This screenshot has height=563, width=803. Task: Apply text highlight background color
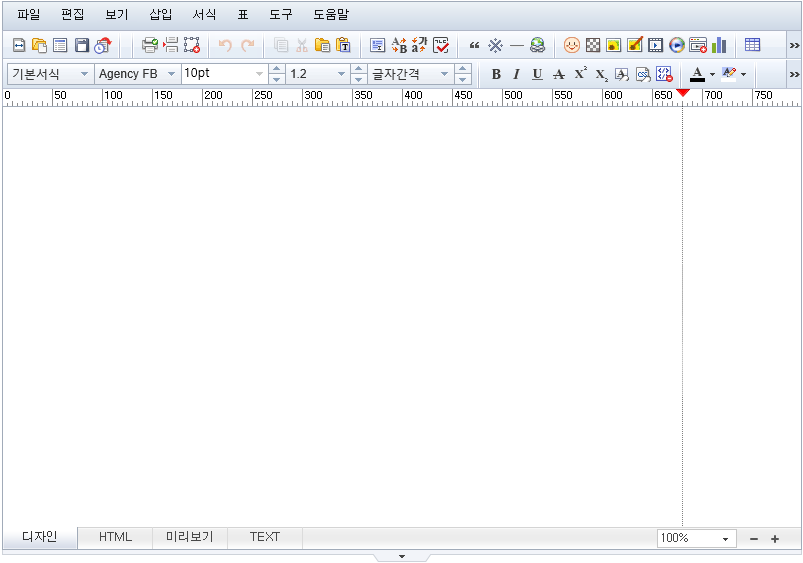[729, 74]
